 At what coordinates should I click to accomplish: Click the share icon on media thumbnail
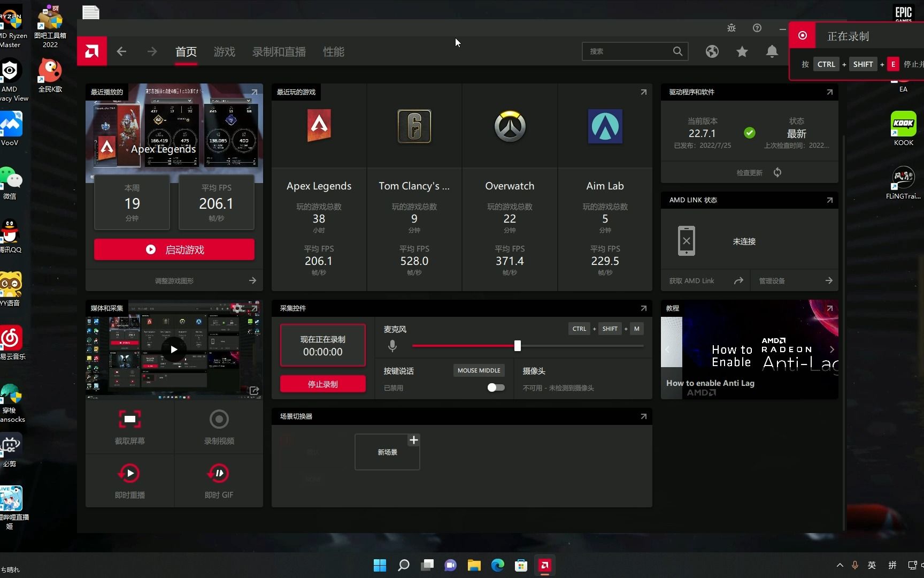(254, 391)
